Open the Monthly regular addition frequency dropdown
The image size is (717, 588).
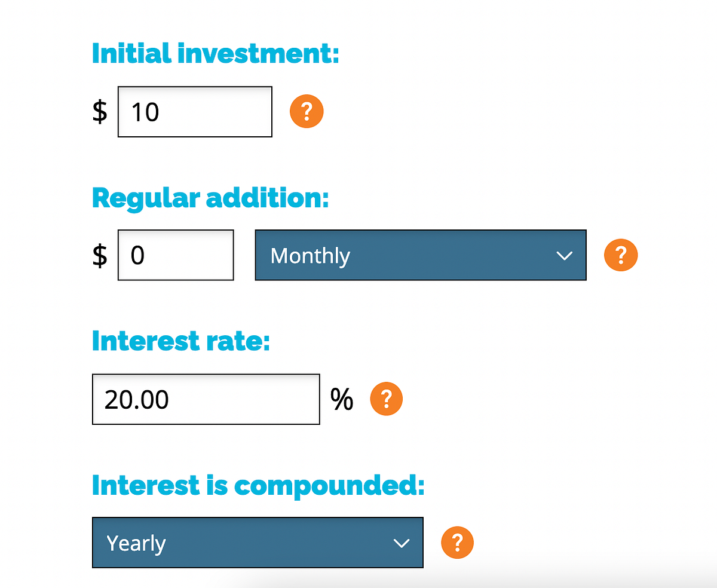(x=421, y=255)
